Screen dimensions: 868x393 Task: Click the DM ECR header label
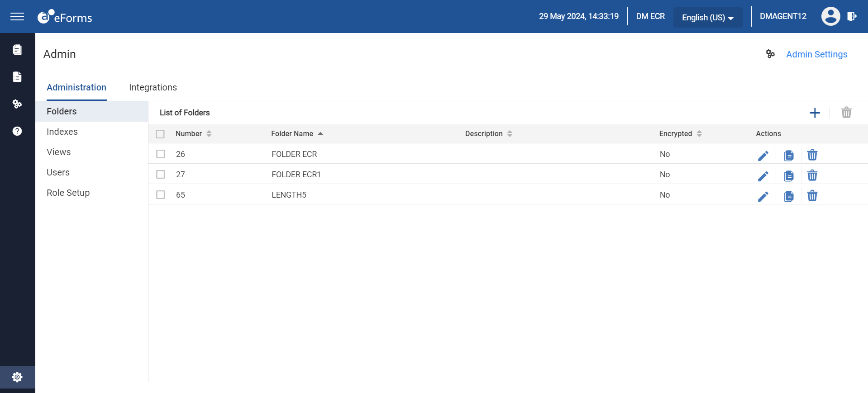[650, 16]
